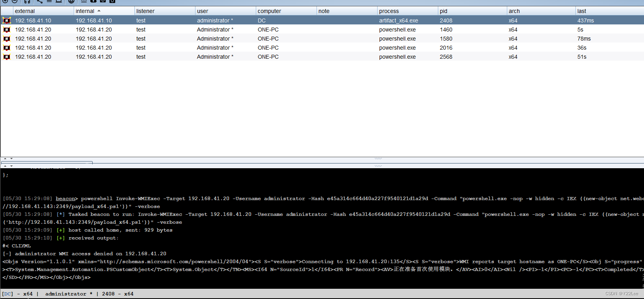This screenshot has width=644, height=299.
Task: Sort sessions by last column header
Action: pos(610,11)
